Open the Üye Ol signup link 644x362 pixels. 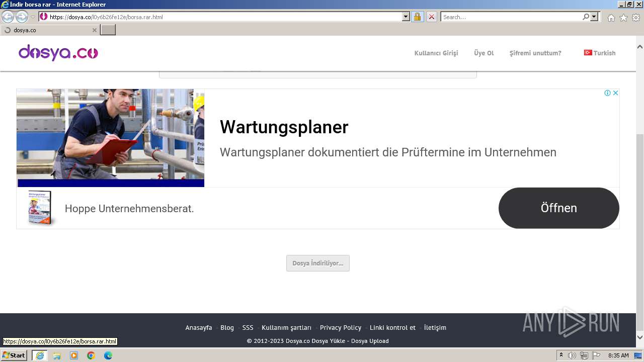click(484, 53)
